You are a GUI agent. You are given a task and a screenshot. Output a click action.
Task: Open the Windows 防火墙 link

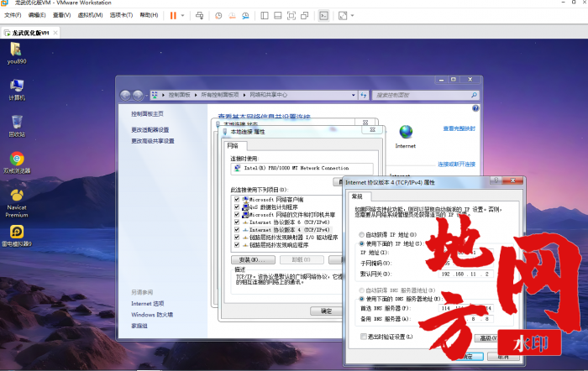point(152,315)
